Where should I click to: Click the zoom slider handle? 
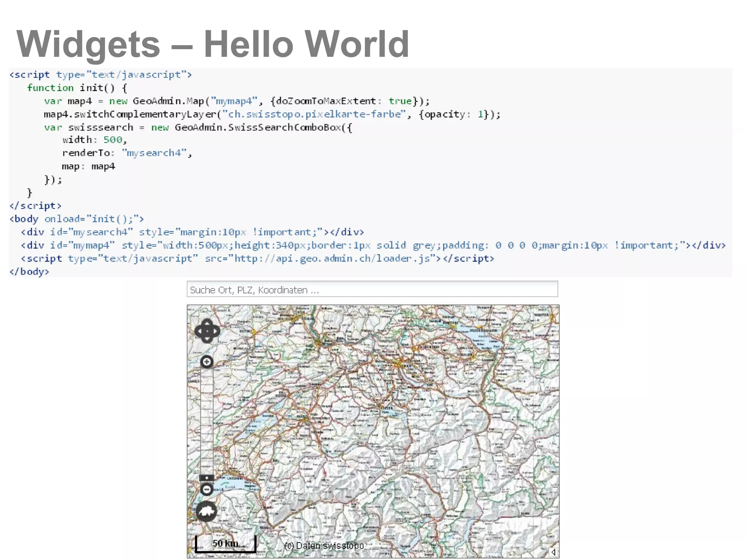[x=207, y=478]
